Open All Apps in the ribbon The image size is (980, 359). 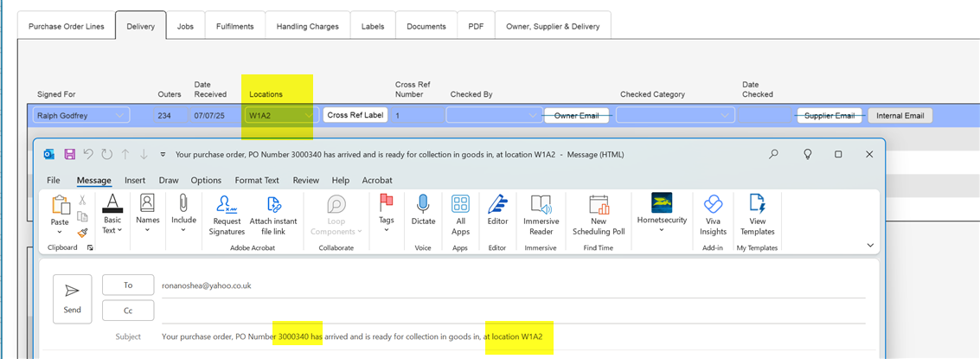[460, 215]
